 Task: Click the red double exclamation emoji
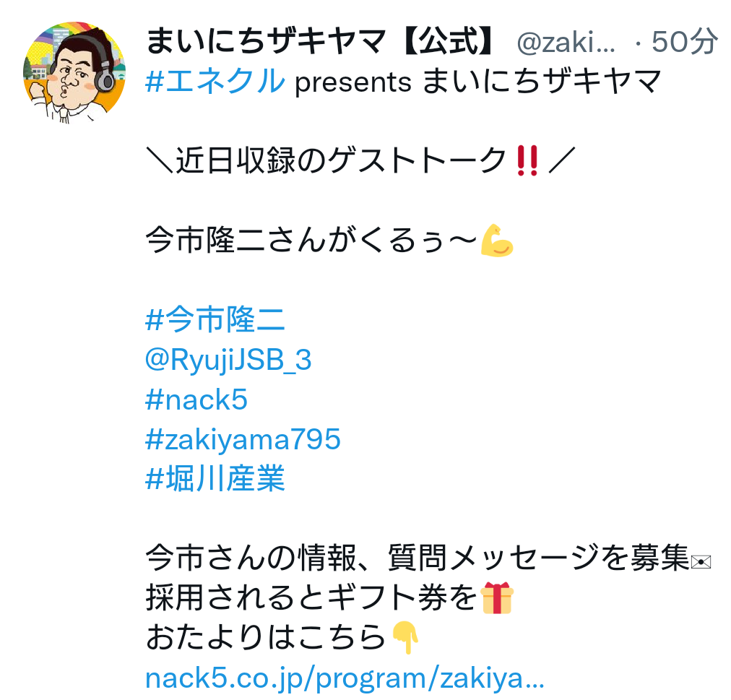pyautogui.click(x=527, y=160)
